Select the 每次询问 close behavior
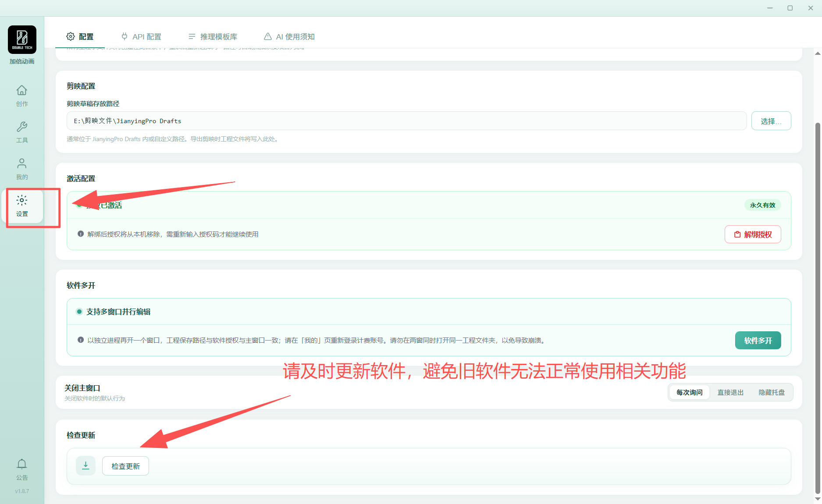 [x=689, y=393]
